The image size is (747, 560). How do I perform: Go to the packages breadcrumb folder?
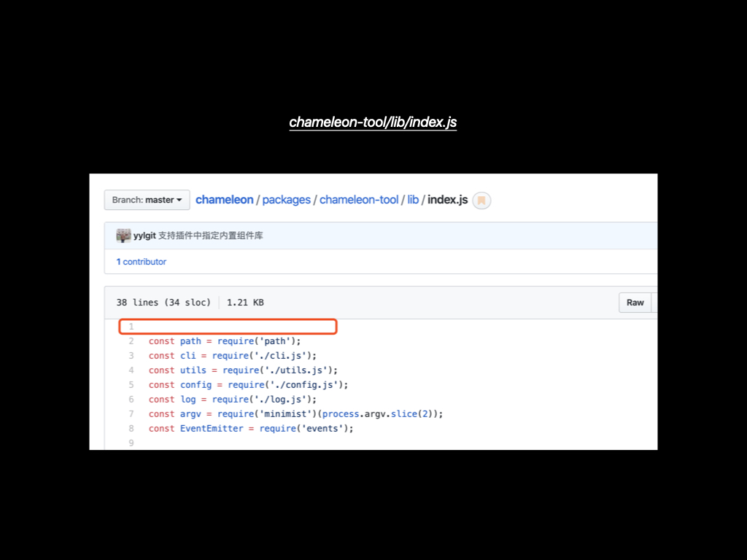(286, 200)
